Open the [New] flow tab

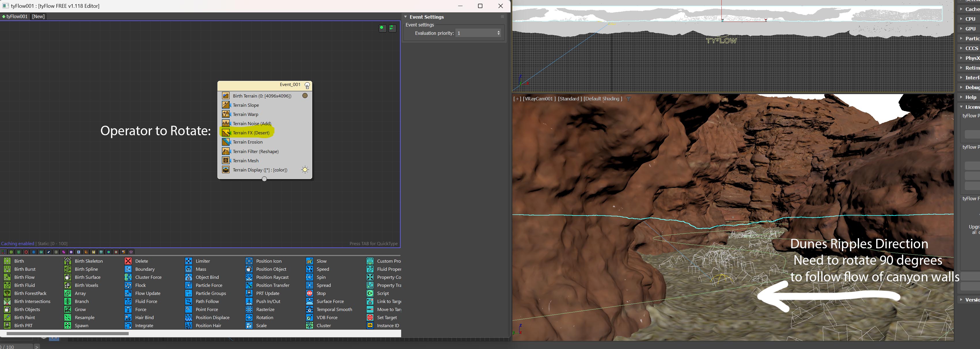click(x=38, y=16)
